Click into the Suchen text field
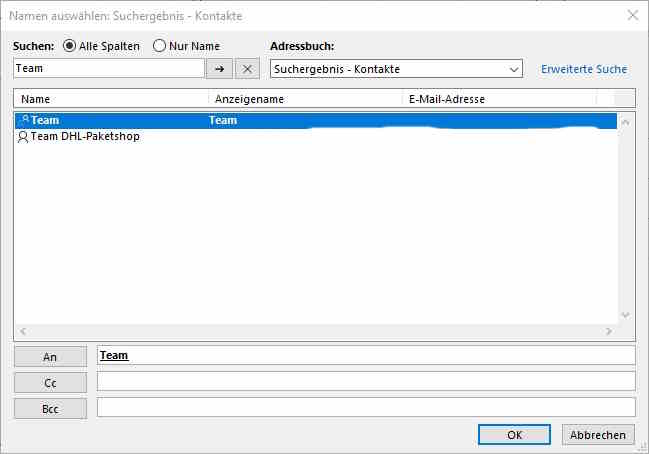Image resolution: width=649 pixels, height=454 pixels. point(108,69)
